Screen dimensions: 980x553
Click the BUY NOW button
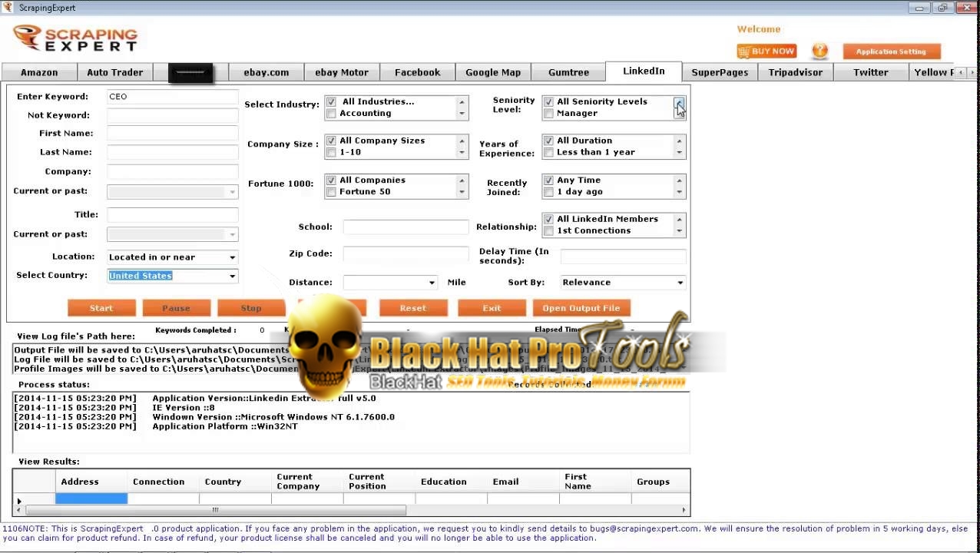pos(766,51)
